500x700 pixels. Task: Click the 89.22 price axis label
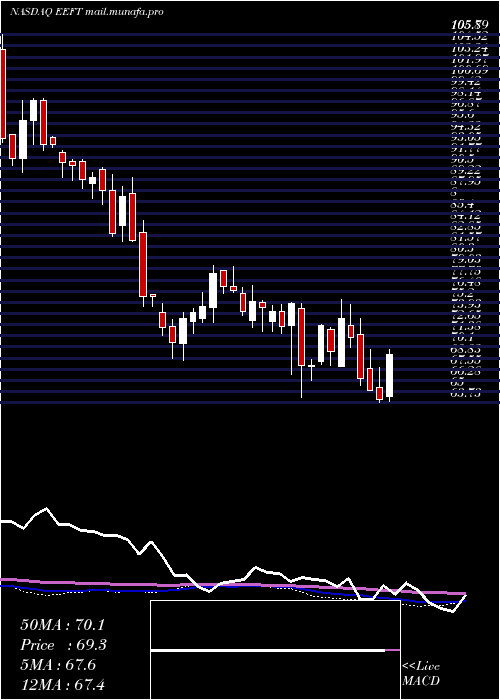(x=466, y=171)
